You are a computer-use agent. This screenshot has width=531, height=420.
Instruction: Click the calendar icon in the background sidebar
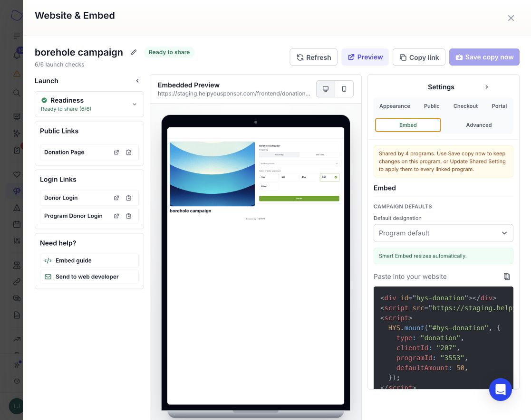point(17,224)
